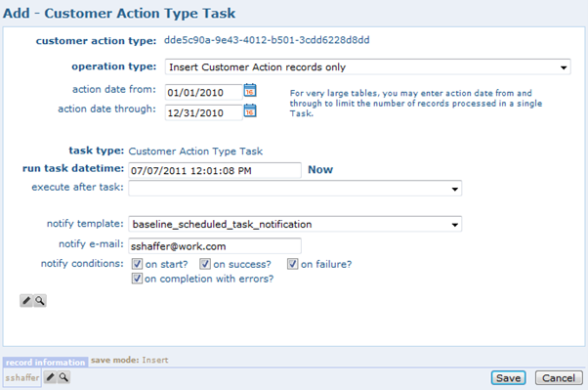
Task: Click the Cancel button
Action: coord(559,378)
